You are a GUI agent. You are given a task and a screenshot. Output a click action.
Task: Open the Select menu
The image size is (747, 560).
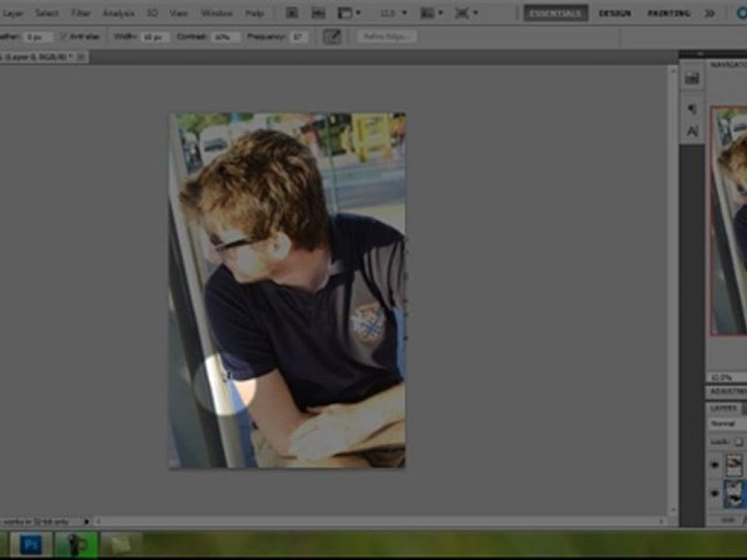click(x=47, y=13)
